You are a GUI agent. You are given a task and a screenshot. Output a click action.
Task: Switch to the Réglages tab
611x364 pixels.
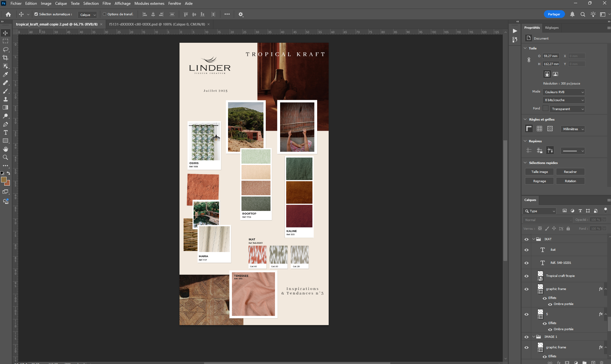coord(552,28)
